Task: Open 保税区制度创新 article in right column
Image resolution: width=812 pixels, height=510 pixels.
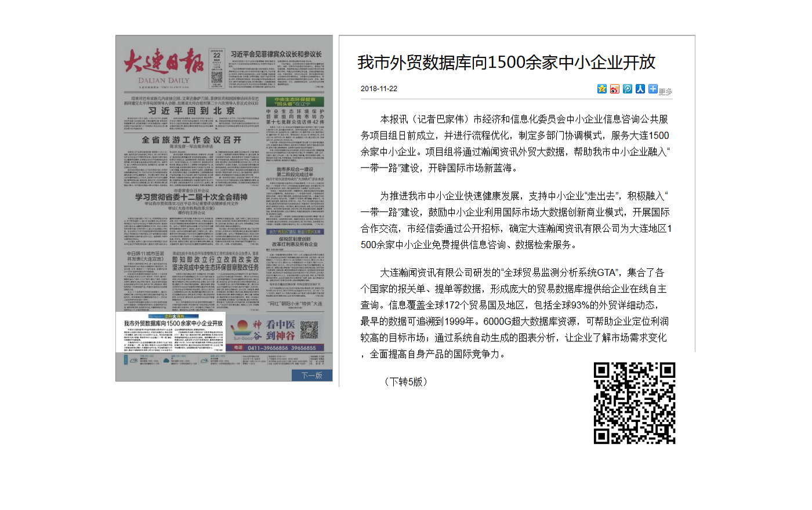Action: tap(295, 241)
